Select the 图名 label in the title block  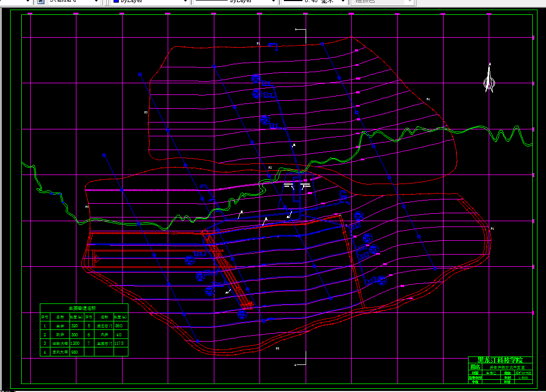point(475,367)
